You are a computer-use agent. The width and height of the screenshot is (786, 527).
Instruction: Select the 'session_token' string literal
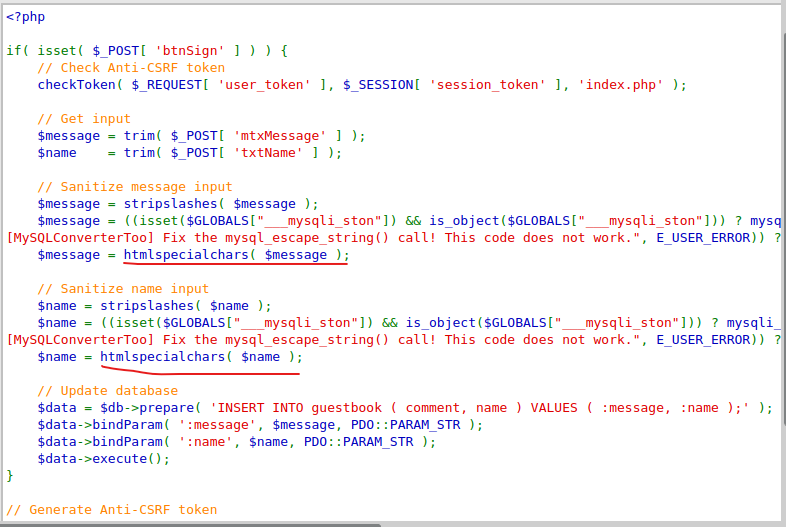(x=487, y=85)
